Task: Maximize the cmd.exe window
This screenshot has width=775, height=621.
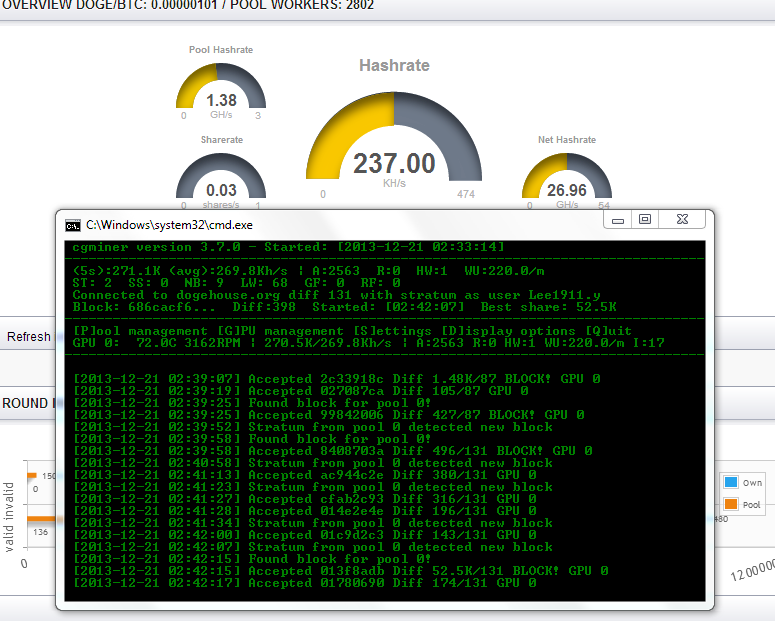Action: 645,219
